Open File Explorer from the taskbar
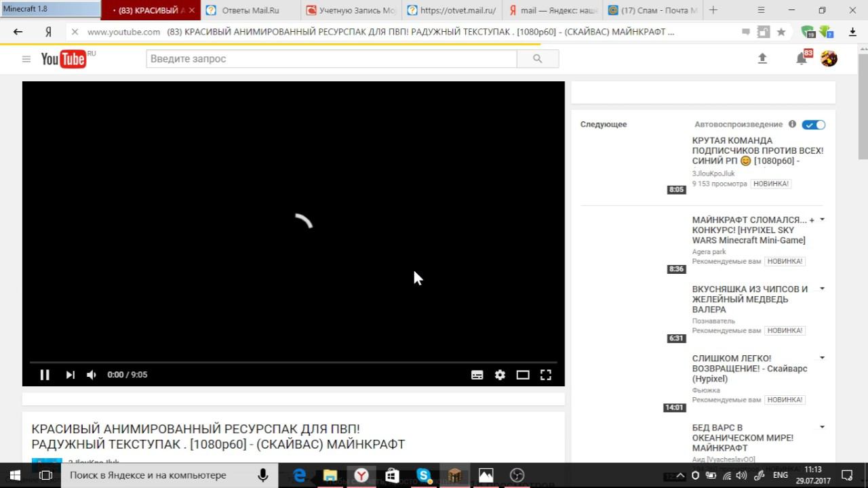 tap(330, 475)
